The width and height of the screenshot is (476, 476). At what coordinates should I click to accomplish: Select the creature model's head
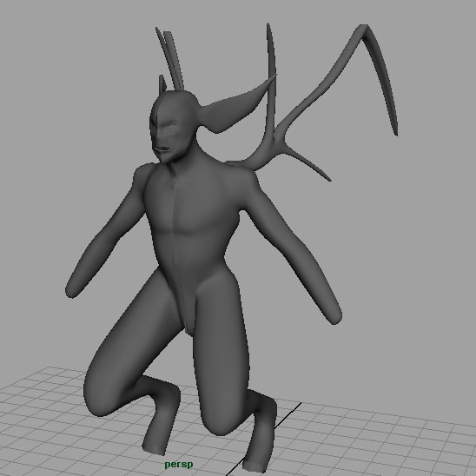[x=173, y=128]
